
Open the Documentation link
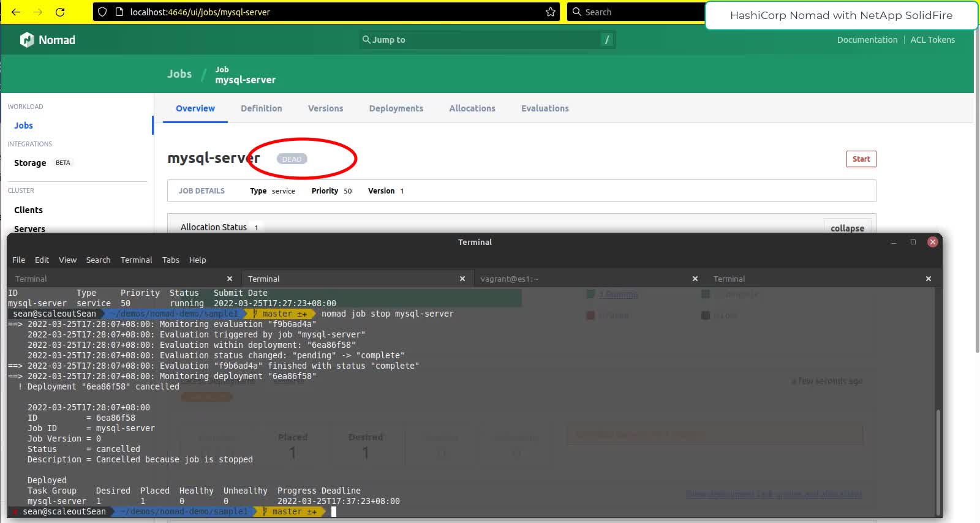click(x=867, y=40)
